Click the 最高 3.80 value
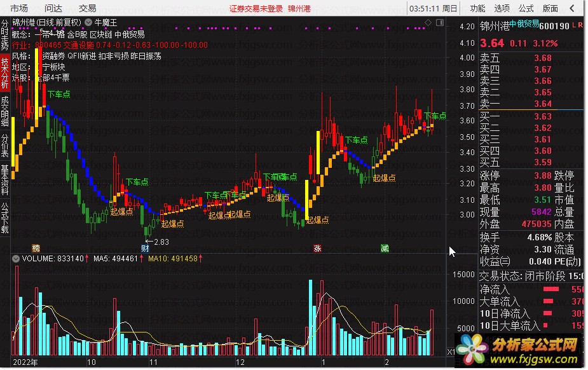The width and height of the screenshot is (588, 370). 543,188
